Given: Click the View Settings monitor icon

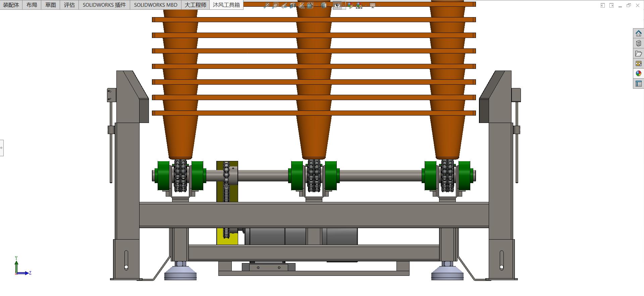Looking at the screenshot, I should coord(373,5).
